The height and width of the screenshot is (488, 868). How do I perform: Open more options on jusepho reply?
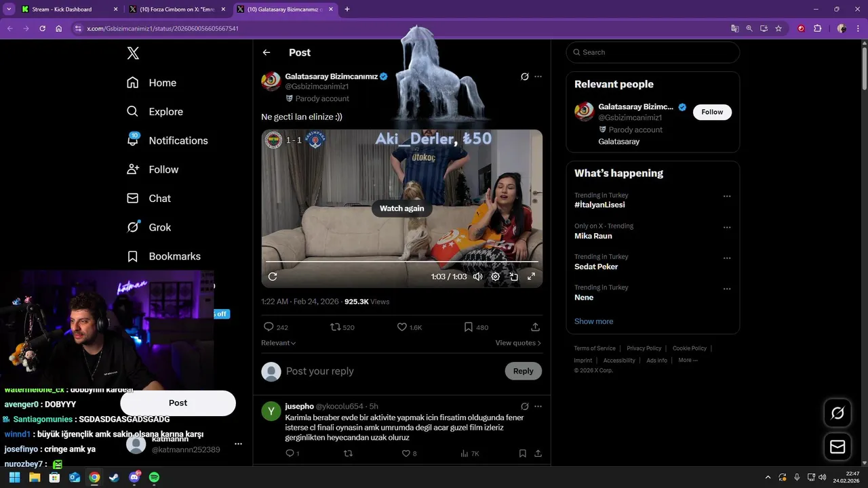pyautogui.click(x=538, y=406)
